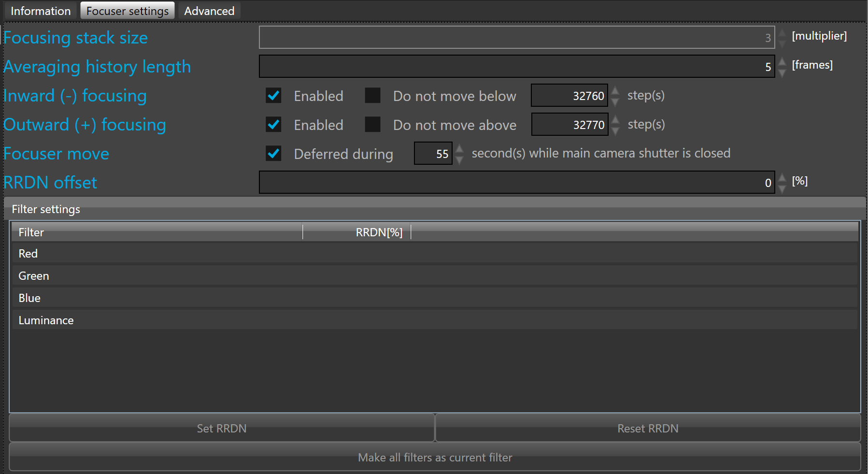Open the Advanced tab
The image size is (868, 474).
[x=209, y=11]
